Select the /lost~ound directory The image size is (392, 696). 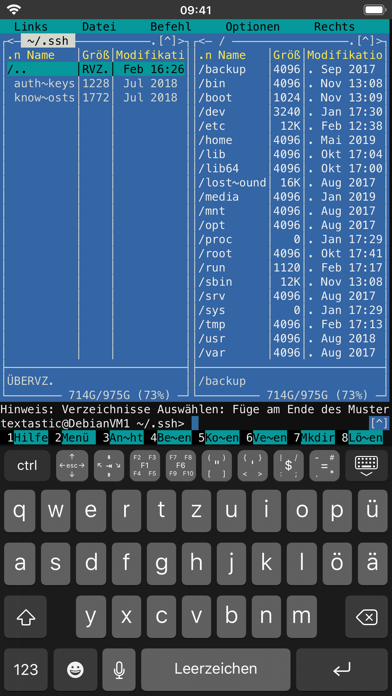tap(232, 182)
